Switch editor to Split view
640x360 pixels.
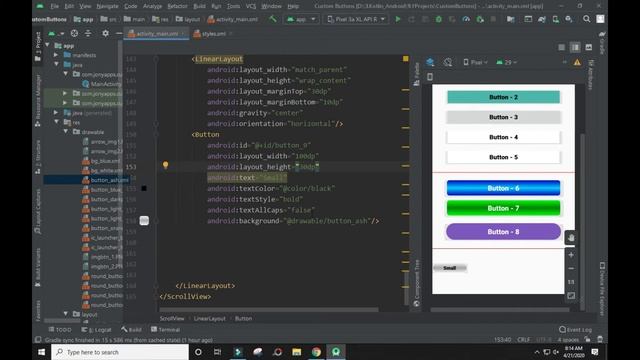click(x=575, y=47)
